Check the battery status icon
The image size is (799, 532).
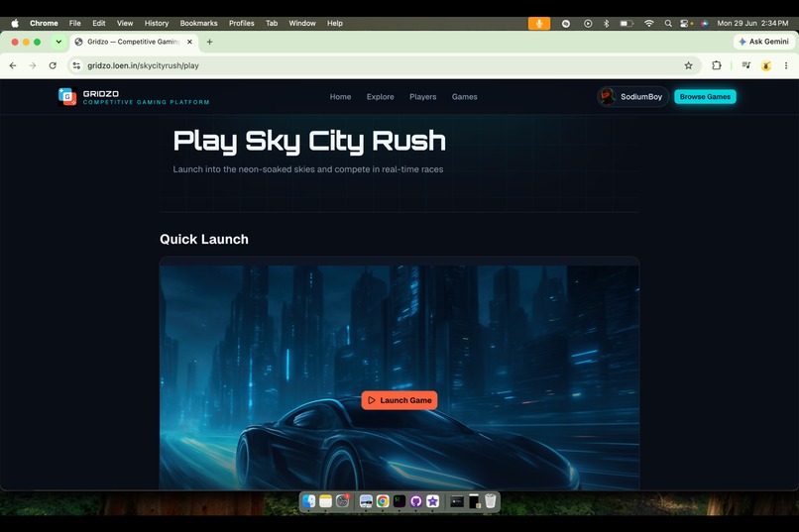coord(627,24)
